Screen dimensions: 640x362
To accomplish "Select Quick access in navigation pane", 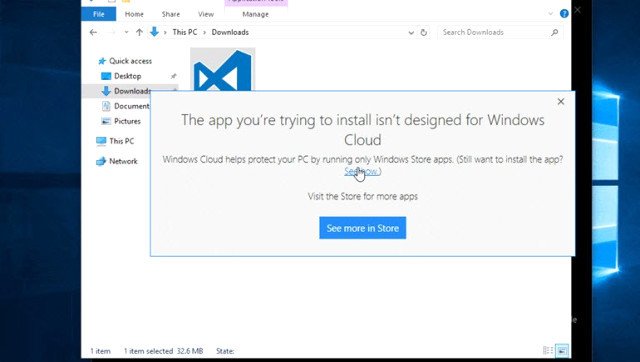I will tap(130, 61).
